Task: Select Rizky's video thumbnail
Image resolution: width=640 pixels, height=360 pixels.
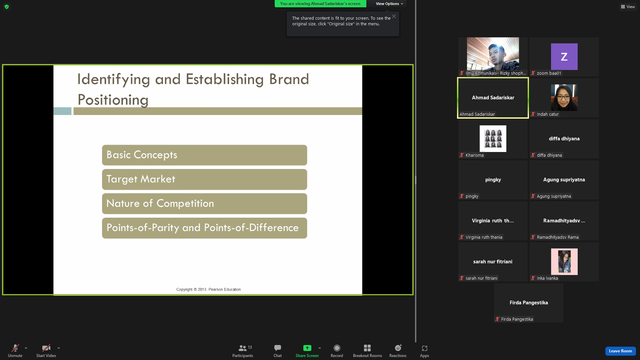Action: [x=493, y=56]
